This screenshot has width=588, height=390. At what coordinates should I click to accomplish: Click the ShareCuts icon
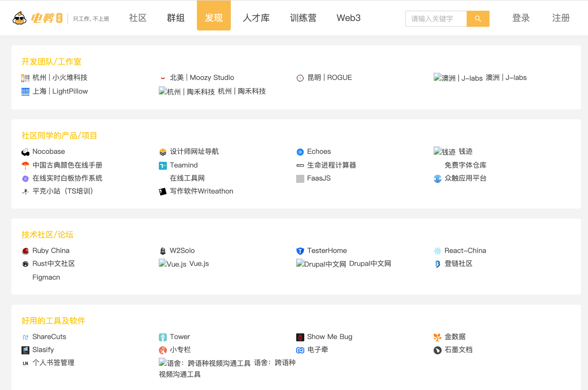pos(25,337)
